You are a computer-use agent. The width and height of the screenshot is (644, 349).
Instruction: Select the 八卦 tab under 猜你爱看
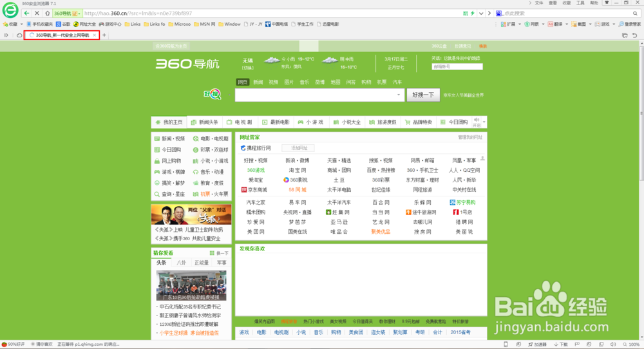[x=181, y=263]
